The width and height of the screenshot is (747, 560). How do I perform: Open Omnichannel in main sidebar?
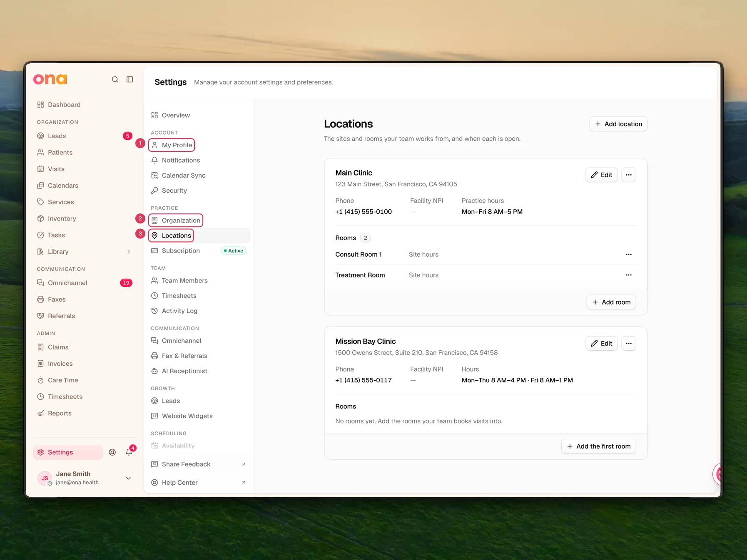[85, 283]
